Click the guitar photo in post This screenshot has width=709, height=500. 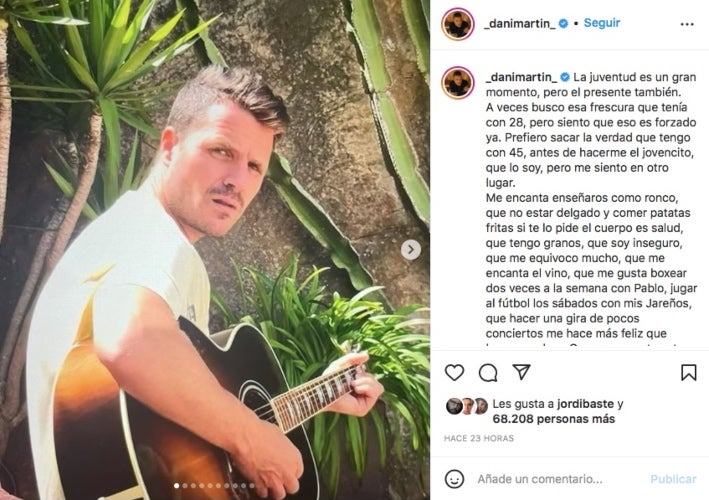pyautogui.click(x=215, y=250)
